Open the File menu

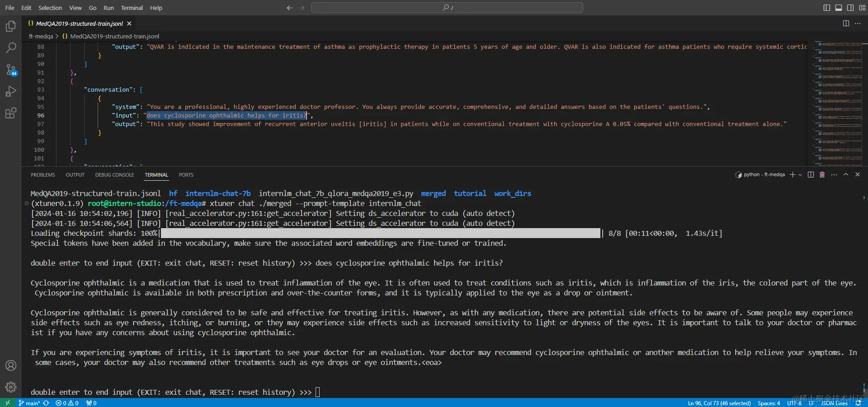click(10, 8)
